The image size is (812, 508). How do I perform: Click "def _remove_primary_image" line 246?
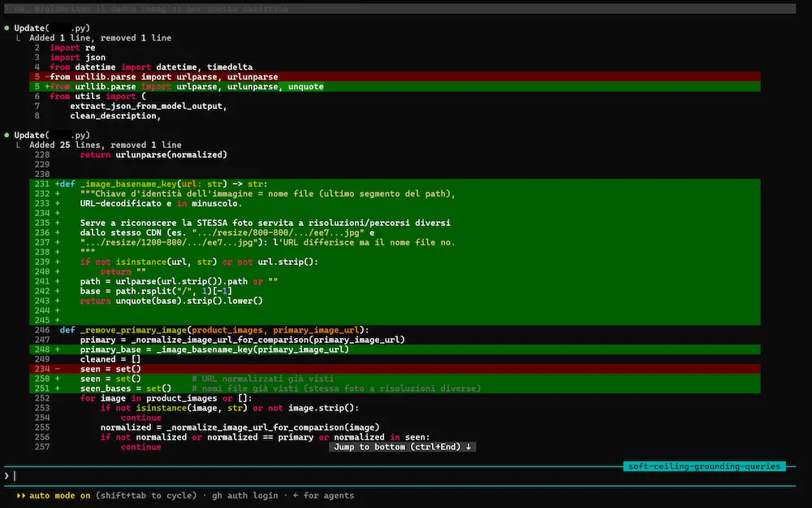click(214, 330)
